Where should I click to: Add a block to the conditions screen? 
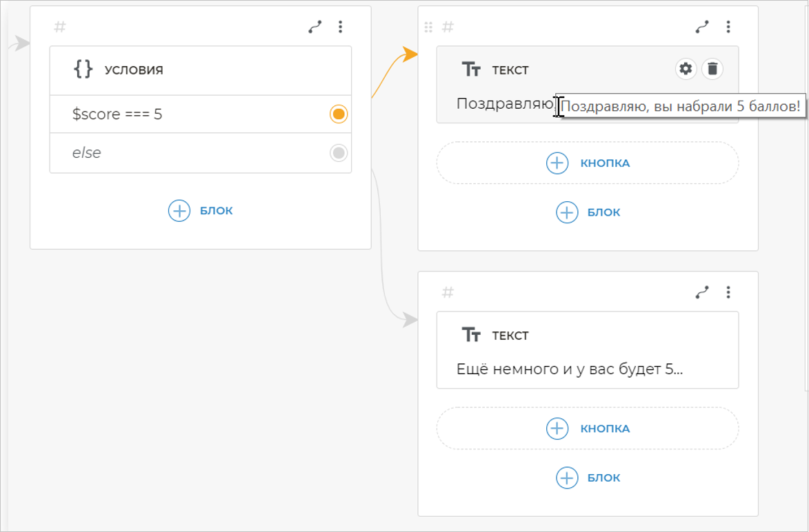[x=200, y=210]
